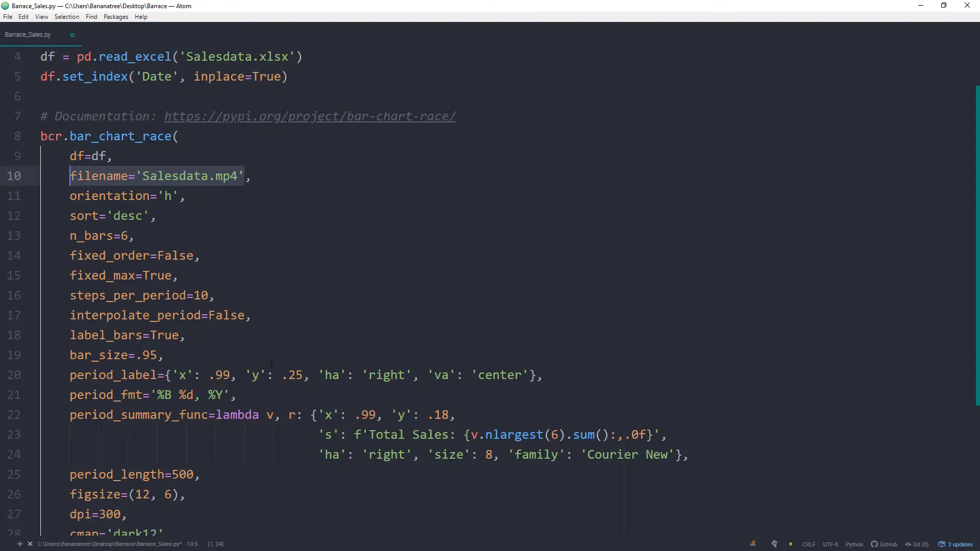Viewport: 980px width, 551px height.
Task: Switch to the Barrace_Sales.py tab
Action: (28, 34)
